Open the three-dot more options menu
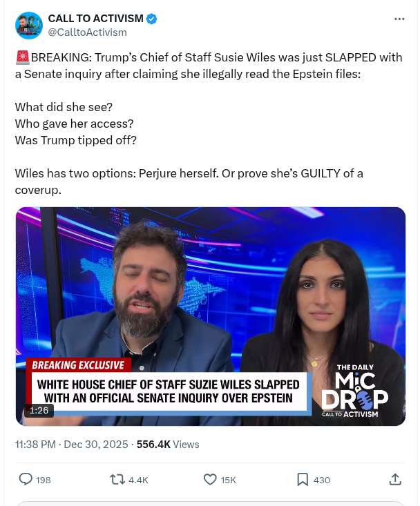The image size is (420, 506). pyautogui.click(x=399, y=19)
